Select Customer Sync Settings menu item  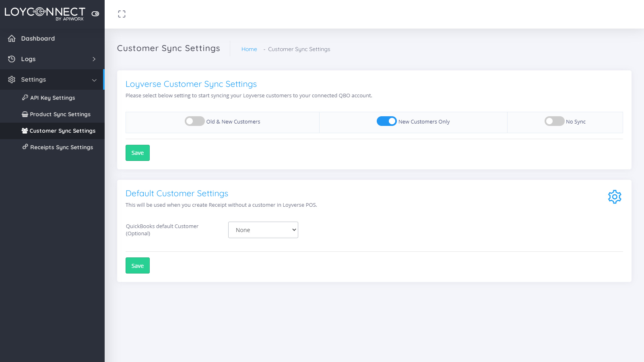[52, 131]
